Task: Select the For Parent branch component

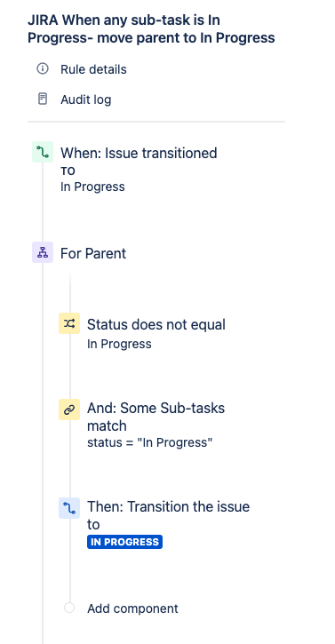Action: click(x=93, y=253)
